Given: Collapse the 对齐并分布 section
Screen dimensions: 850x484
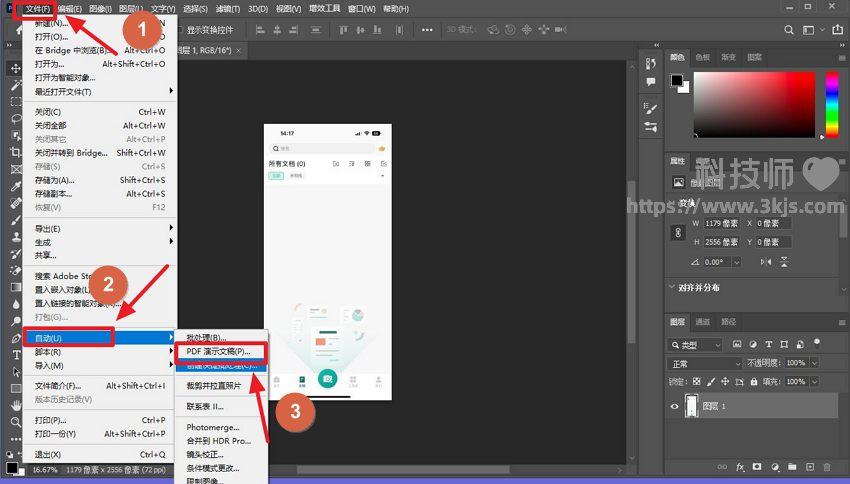Looking at the screenshot, I should pyautogui.click(x=672, y=287).
